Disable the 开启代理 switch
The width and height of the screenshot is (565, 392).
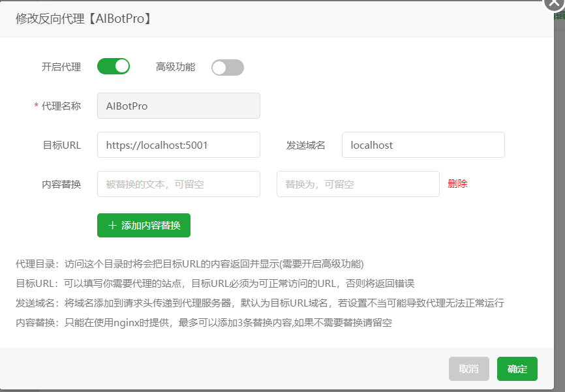tap(114, 67)
